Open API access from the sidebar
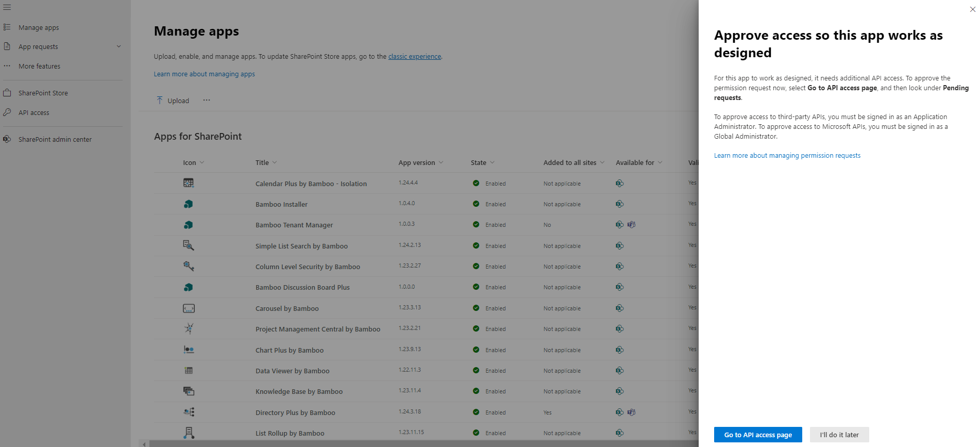The height and width of the screenshot is (447, 980). click(x=34, y=112)
